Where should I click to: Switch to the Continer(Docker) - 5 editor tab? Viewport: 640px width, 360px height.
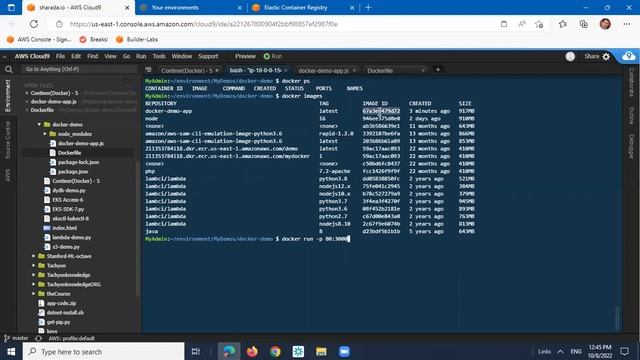(x=187, y=71)
